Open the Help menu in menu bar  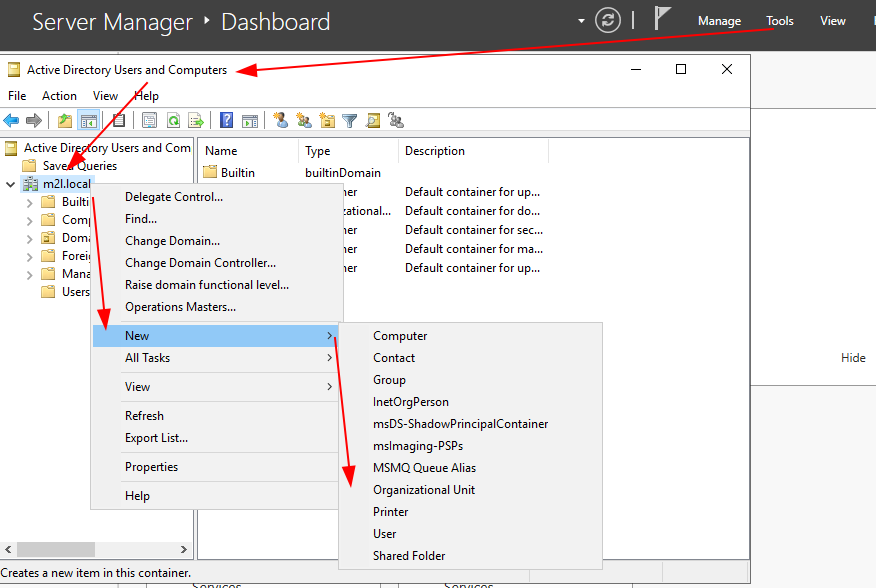146,96
